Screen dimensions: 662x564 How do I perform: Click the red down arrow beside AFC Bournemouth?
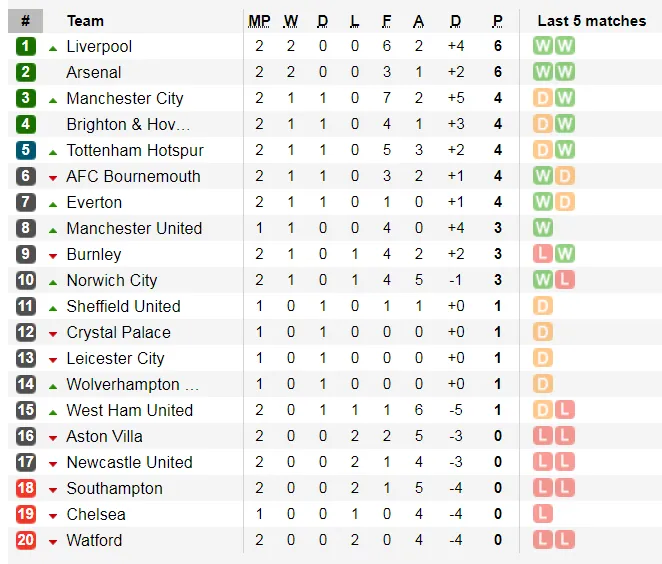point(53,177)
